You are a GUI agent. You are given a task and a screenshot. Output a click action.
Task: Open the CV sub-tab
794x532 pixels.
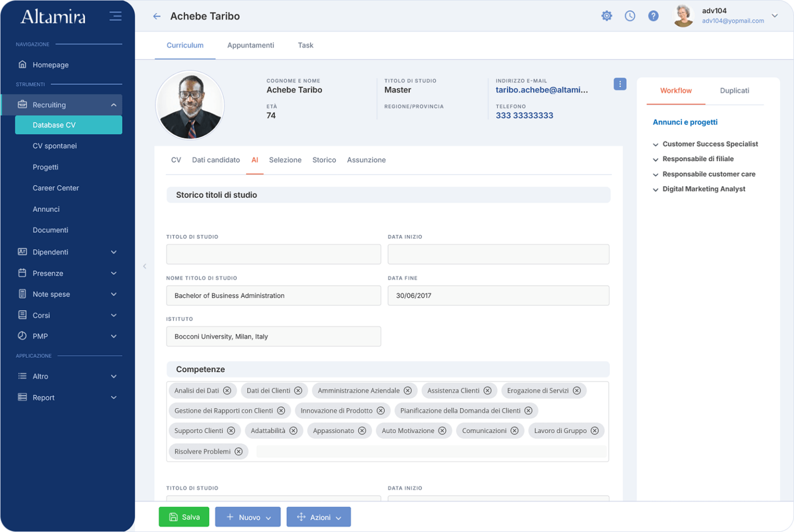click(176, 160)
